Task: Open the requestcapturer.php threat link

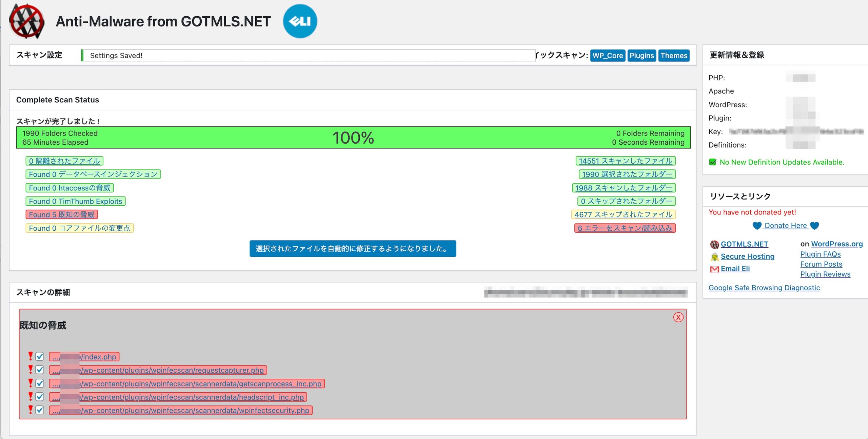Action: 158,370
